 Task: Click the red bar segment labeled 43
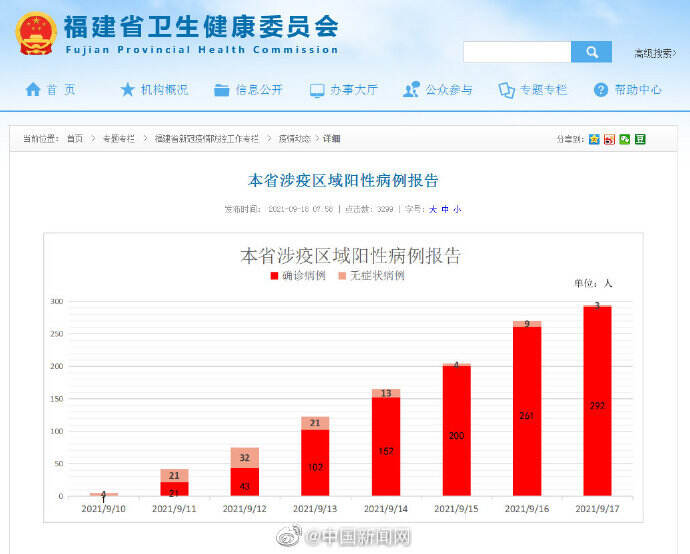(x=245, y=481)
